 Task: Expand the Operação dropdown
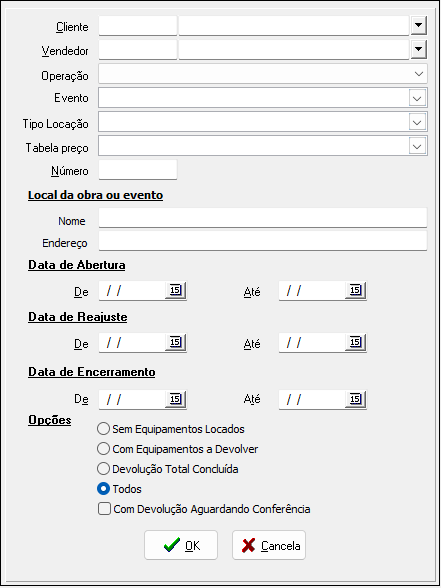tap(418, 74)
